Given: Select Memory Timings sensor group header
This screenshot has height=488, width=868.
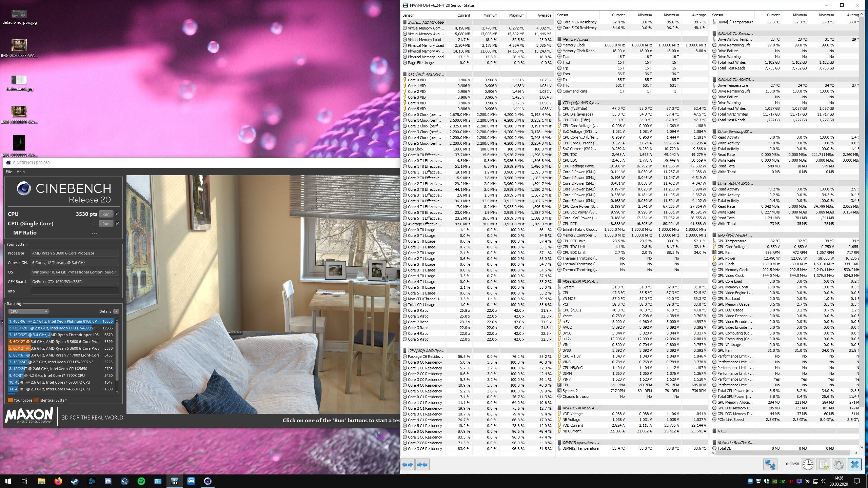Looking at the screenshot, I should click(632, 39).
